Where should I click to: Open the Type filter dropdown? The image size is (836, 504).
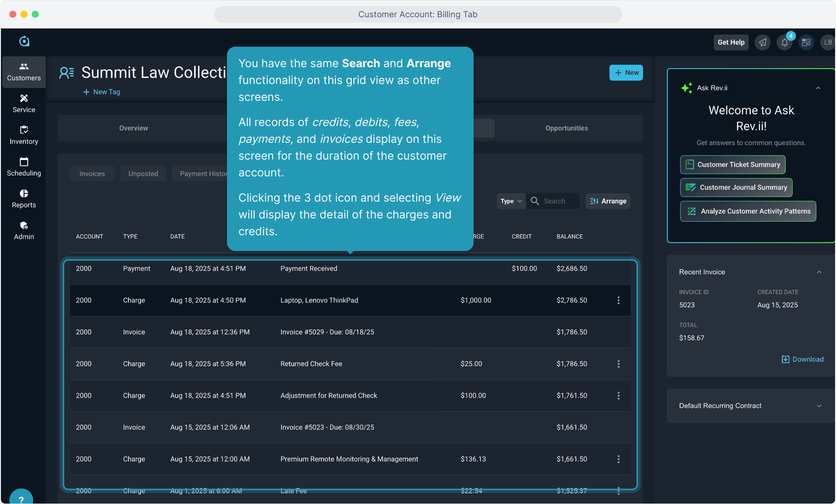511,201
